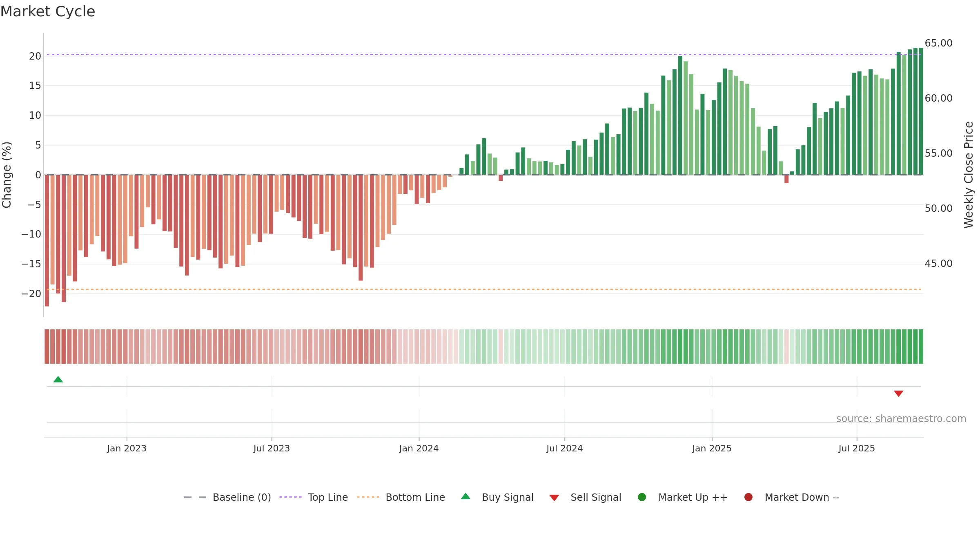Click the Jul 2023 axis label

272,448
